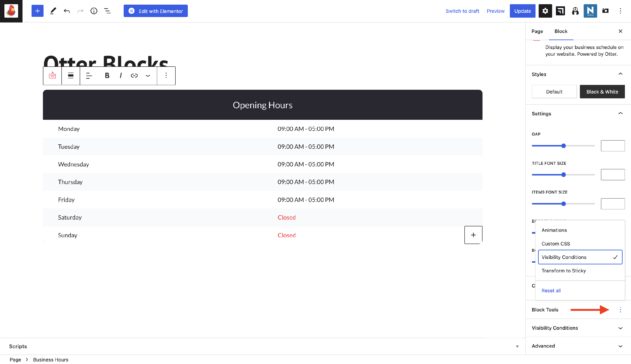Open the document outline list view
Image resolution: width=631 pixels, height=364 pixels.
point(107,11)
